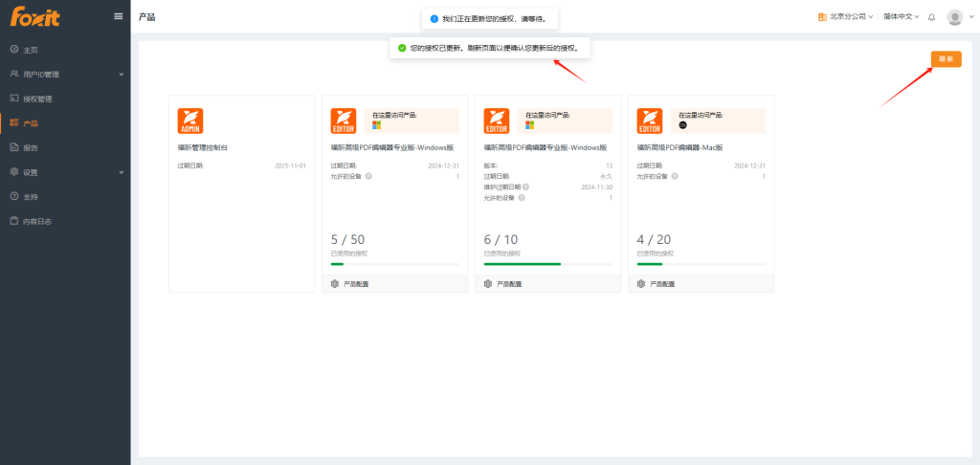Open 产品配置 on the 6 / 10 card
The width and height of the screenshot is (980, 465).
[x=509, y=284]
